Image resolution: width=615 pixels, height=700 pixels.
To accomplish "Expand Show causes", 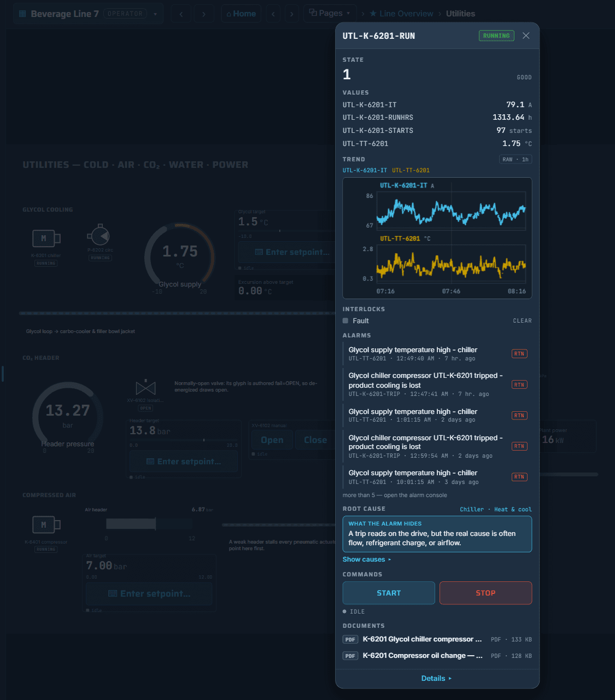I will tap(367, 559).
